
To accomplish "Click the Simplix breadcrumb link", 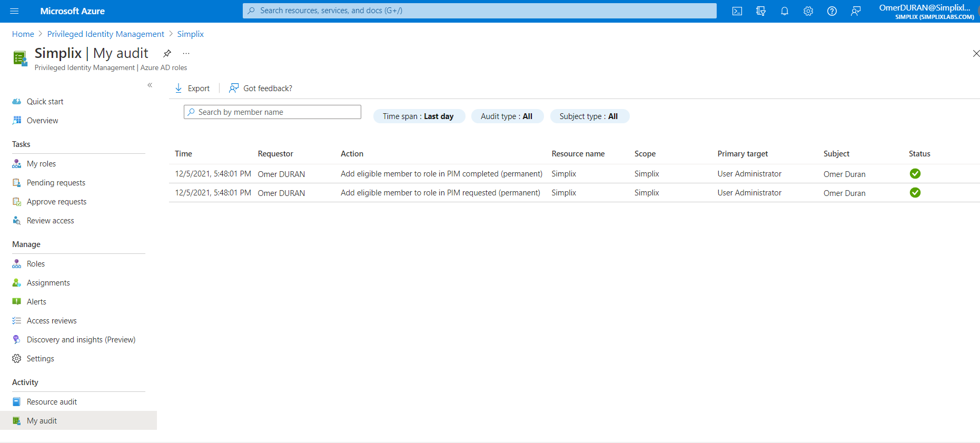I will coord(190,34).
